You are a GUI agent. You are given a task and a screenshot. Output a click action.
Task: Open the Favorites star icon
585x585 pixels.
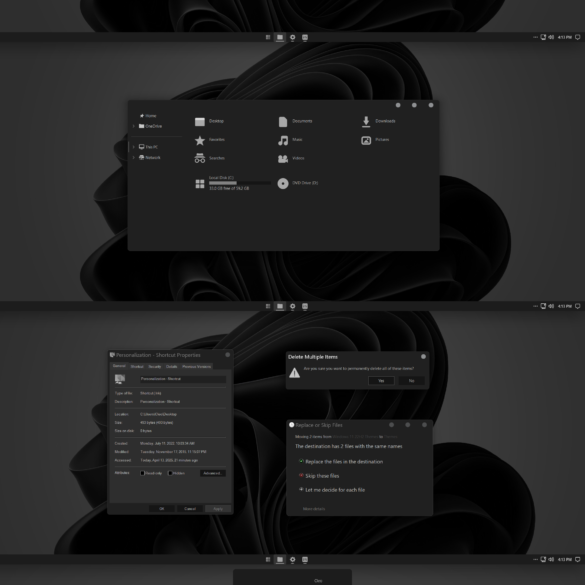click(x=200, y=140)
